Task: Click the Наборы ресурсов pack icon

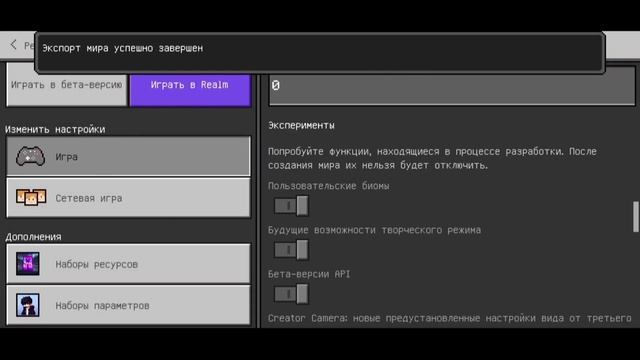Action: [x=28, y=264]
